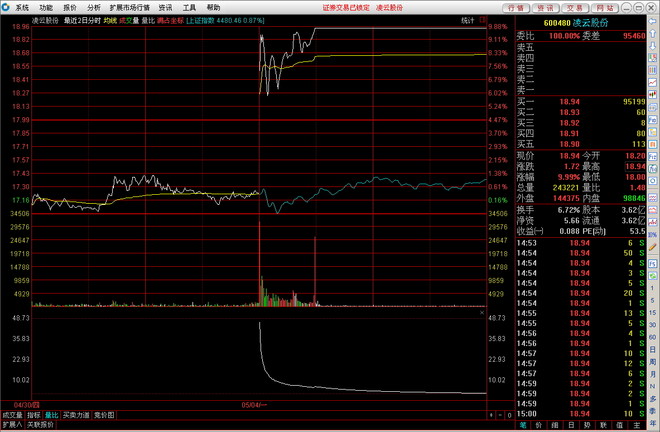The width and height of the screenshot is (660, 432).
Task: Select the 势 tab under the tick list
Action: coord(587,425)
